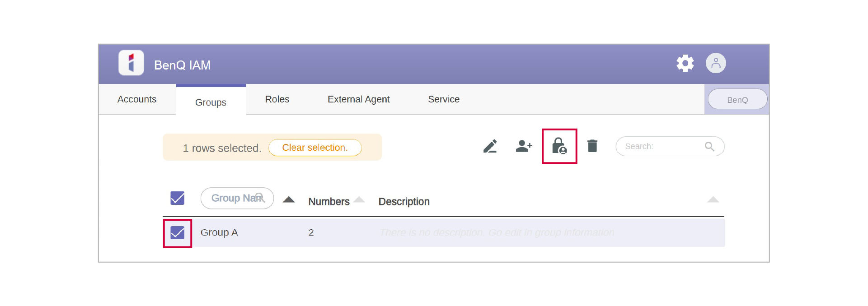This screenshot has width=868, height=306.
Task: Click the search magnifier icon
Action: coord(709,147)
